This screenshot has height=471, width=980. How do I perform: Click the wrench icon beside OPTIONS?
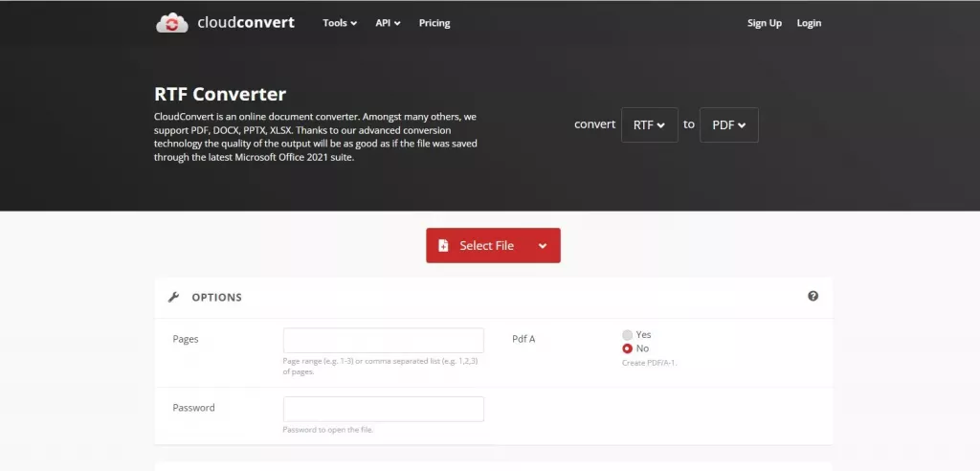click(174, 297)
